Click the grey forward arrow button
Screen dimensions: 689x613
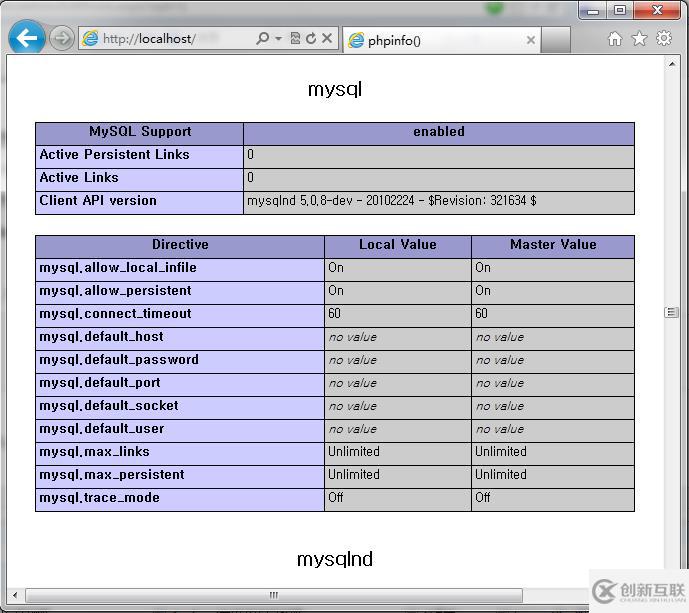62,39
